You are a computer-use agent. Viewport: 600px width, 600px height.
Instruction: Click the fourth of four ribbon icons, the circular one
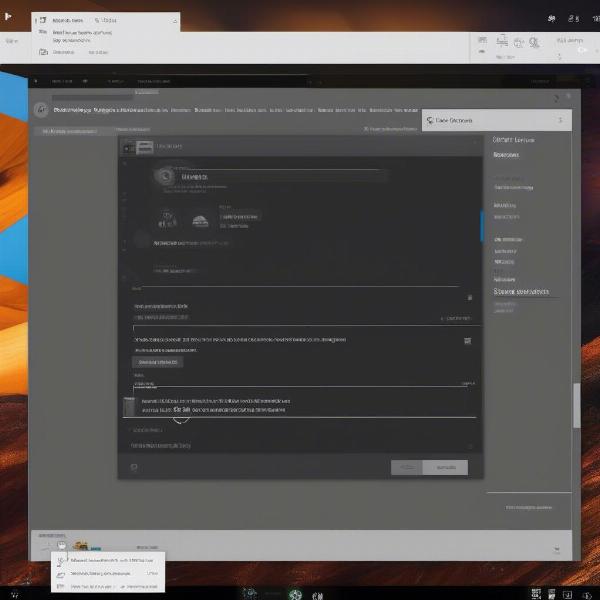click(x=534, y=42)
